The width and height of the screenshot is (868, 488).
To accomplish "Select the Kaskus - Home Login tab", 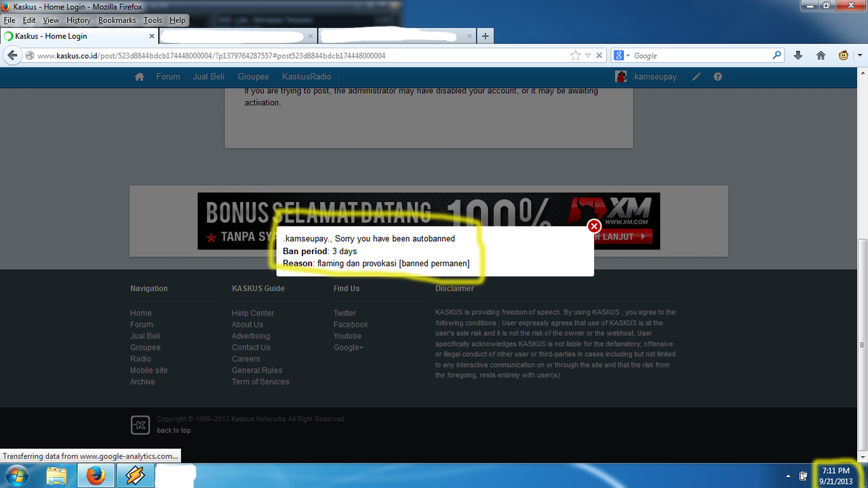I will 78,36.
